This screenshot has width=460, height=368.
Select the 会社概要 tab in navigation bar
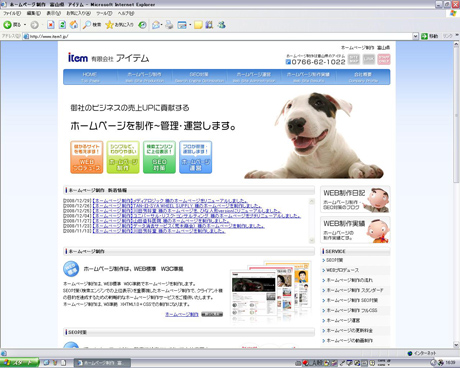coord(363,77)
